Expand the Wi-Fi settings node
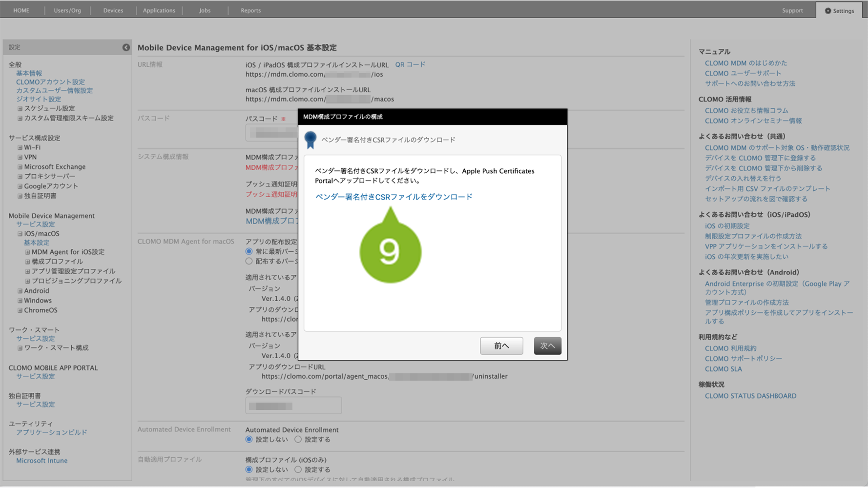The height and width of the screenshot is (488, 868). pos(20,147)
